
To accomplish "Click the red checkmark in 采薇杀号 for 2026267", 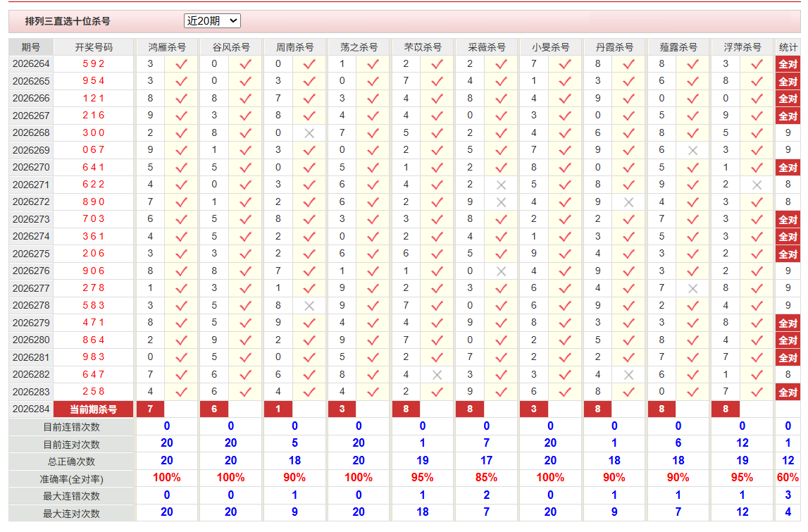I will coord(501,116).
